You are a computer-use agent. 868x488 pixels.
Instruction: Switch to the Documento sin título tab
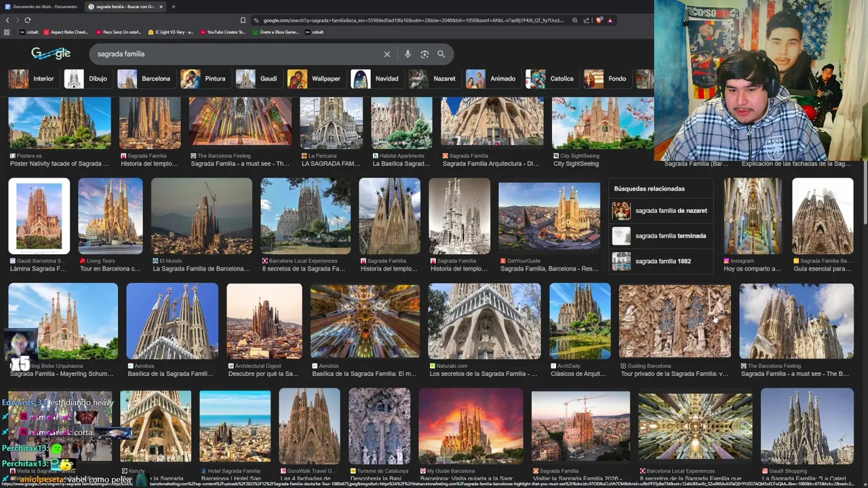coord(41,7)
